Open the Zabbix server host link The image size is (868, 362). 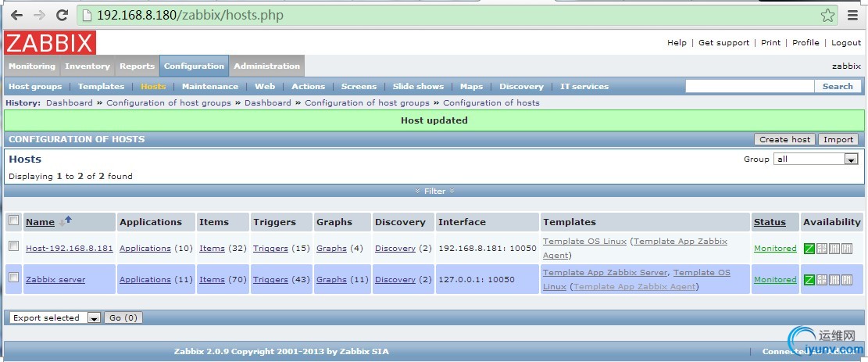55,279
